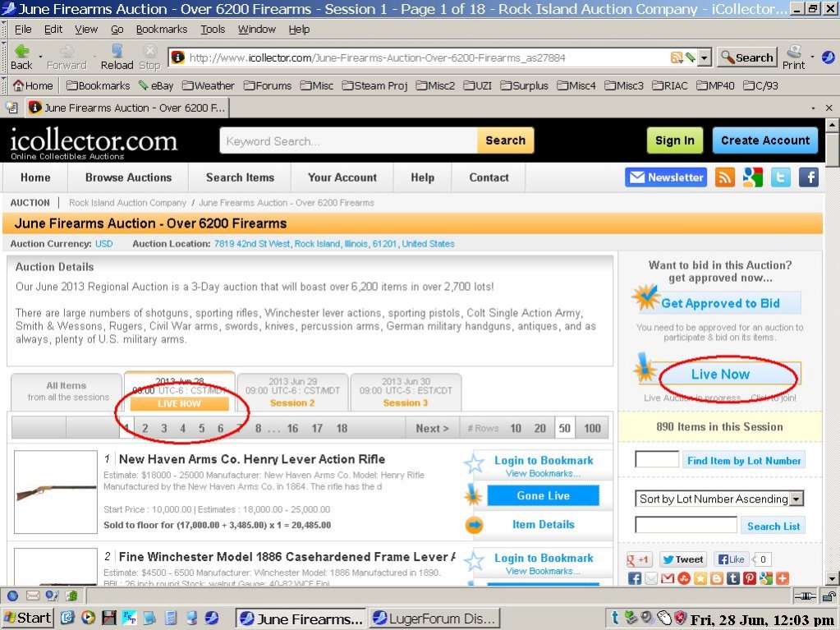Click the Find Item by Lot Number button
The width and height of the screenshot is (840, 630).
click(x=744, y=460)
